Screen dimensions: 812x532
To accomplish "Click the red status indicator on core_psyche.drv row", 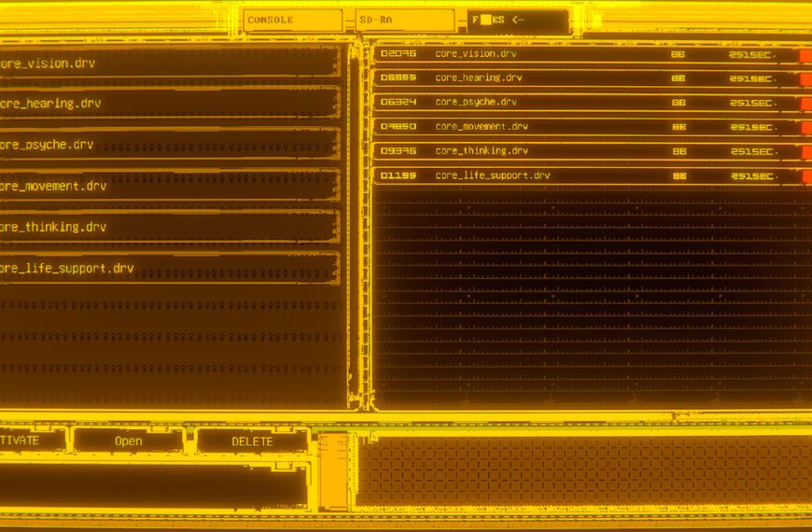I will pos(805,104).
